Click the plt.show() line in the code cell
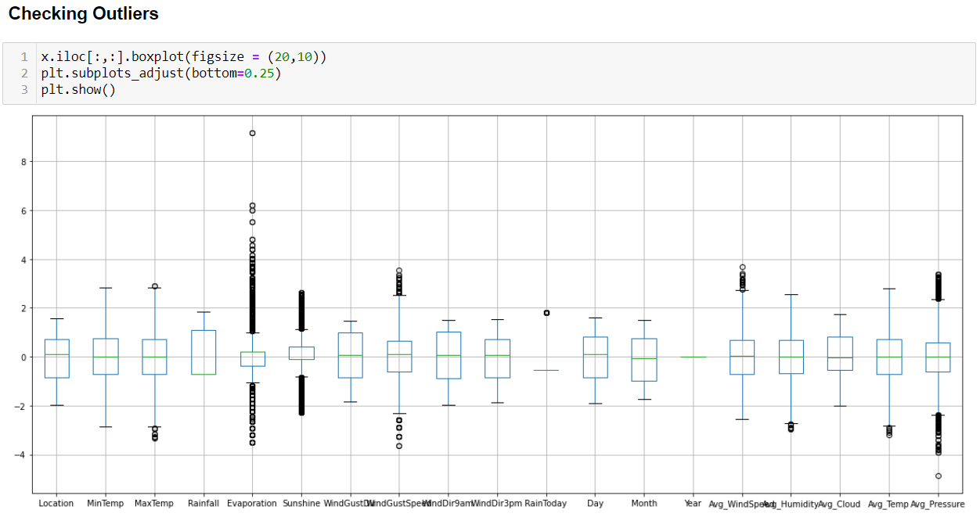 (x=76, y=89)
